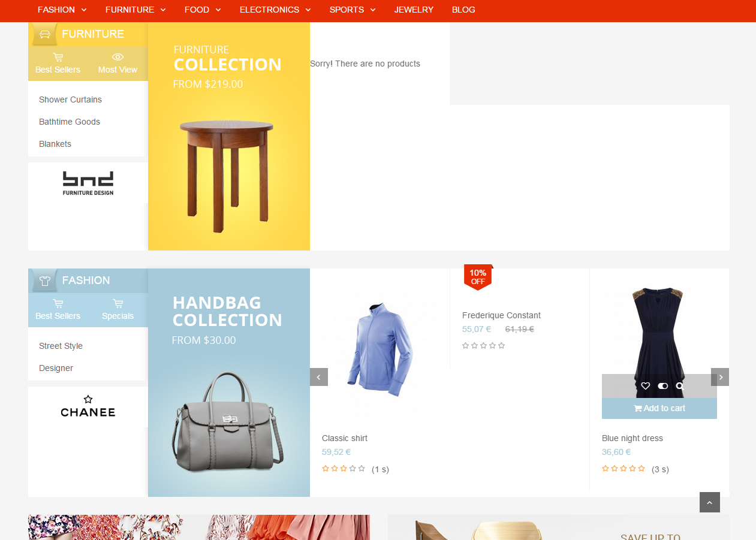The image size is (756, 540).
Task: Click the CHANEE brand logo
Action: (88, 406)
